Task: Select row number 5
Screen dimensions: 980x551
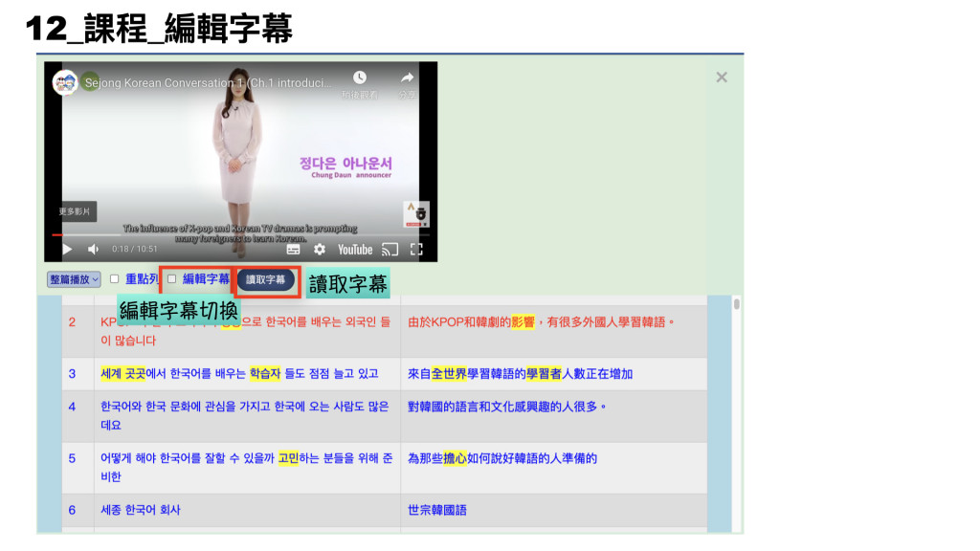Action: coord(72,458)
